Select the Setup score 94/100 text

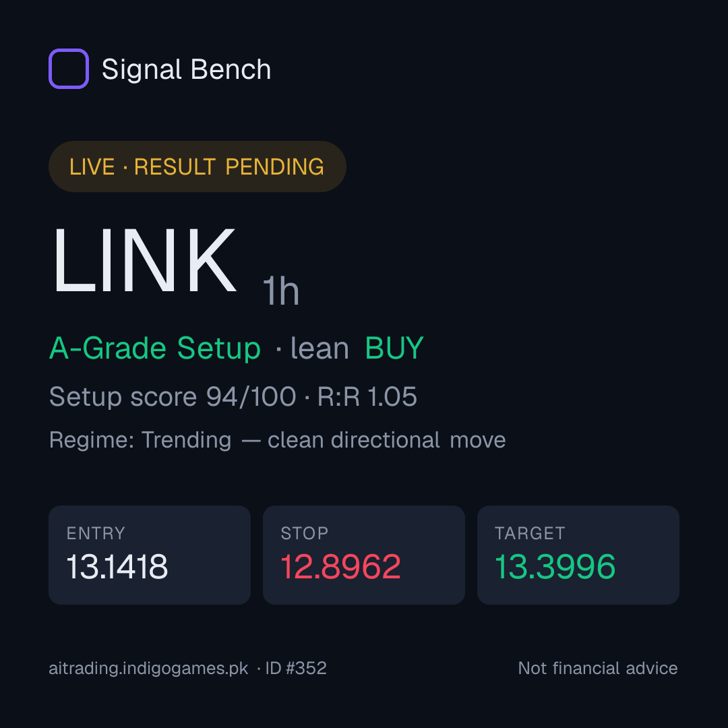pyautogui.click(x=173, y=397)
